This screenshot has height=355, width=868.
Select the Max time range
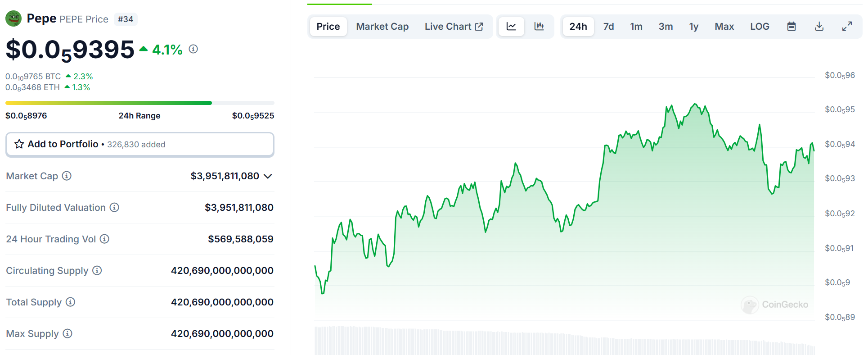(724, 27)
